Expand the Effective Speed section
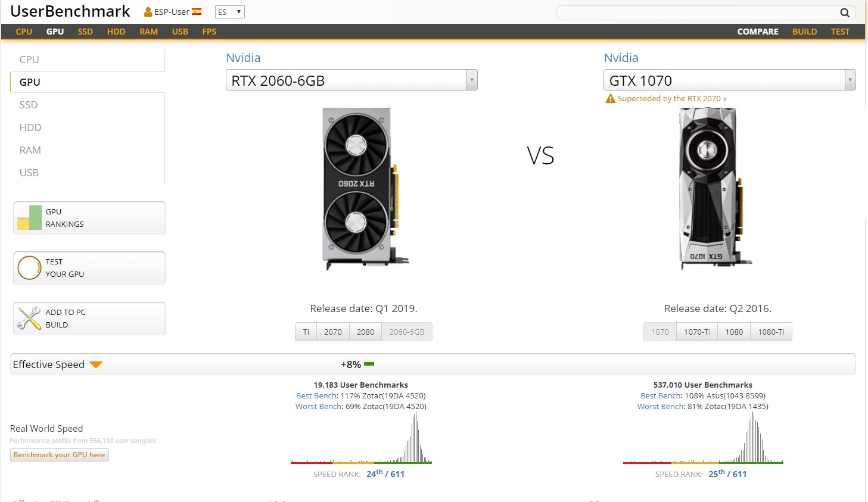 tap(433, 364)
